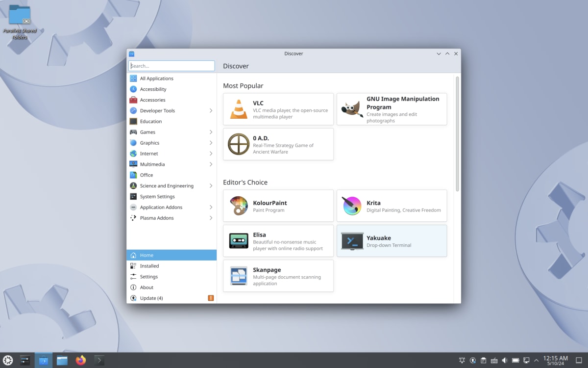588x368 pixels.
Task: Click the Yakuake app title
Action: click(x=379, y=238)
